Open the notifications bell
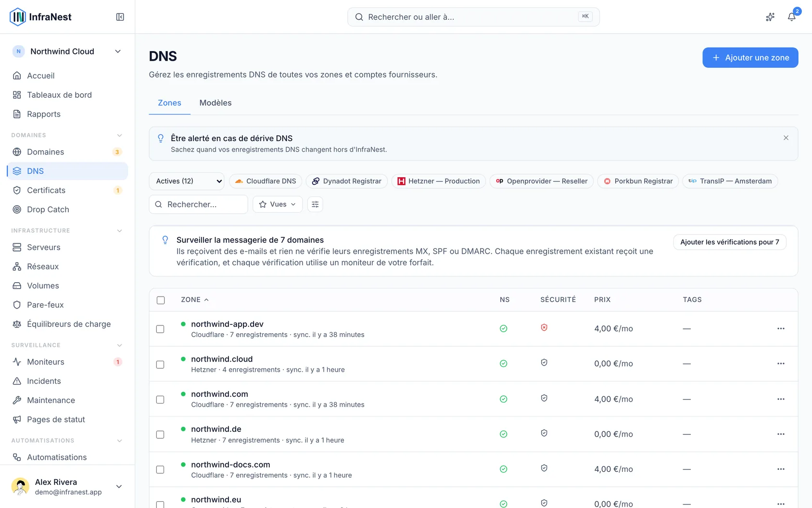Screen dimensions: 812x508 pyautogui.click(x=791, y=17)
